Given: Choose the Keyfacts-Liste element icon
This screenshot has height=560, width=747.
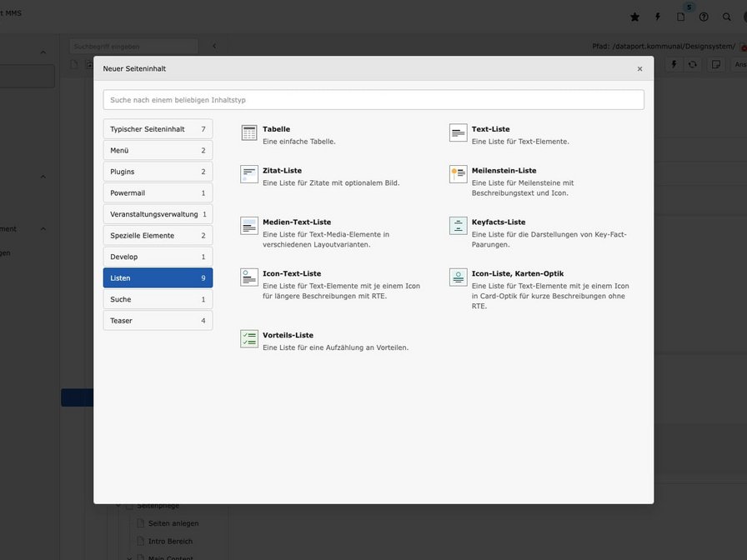Looking at the screenshot, I should coord(459,226).
